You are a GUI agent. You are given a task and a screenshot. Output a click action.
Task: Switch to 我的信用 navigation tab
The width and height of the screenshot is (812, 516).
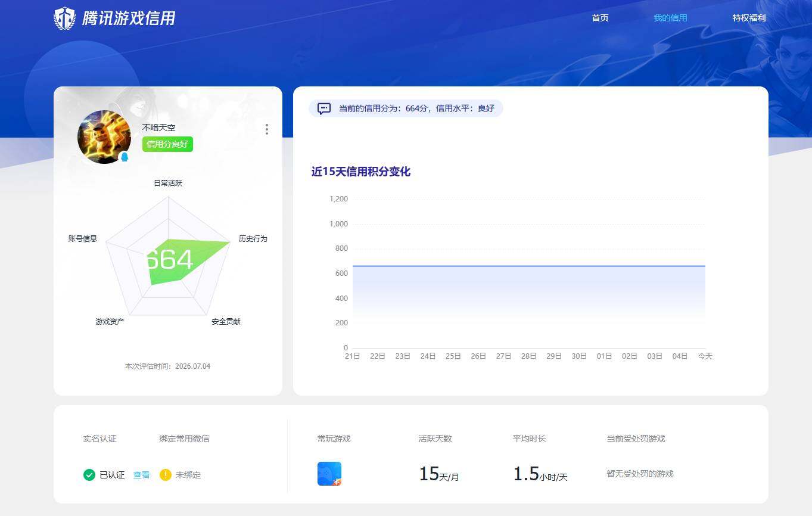670,18
